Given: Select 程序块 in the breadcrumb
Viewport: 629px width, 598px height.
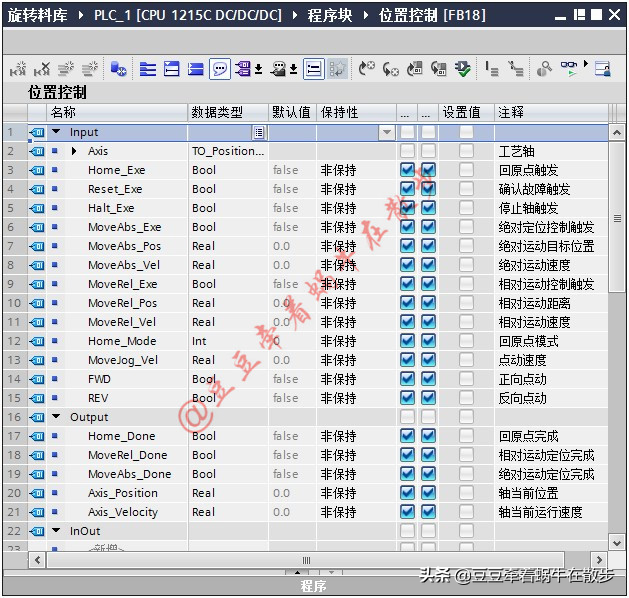Looking at the screenshot, I should pyautogui.click(x=330, y=15).
